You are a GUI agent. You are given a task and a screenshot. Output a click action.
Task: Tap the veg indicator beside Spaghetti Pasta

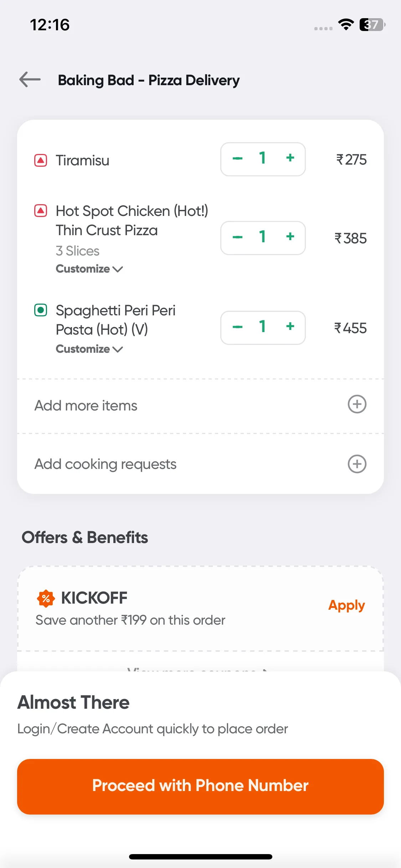41,310
